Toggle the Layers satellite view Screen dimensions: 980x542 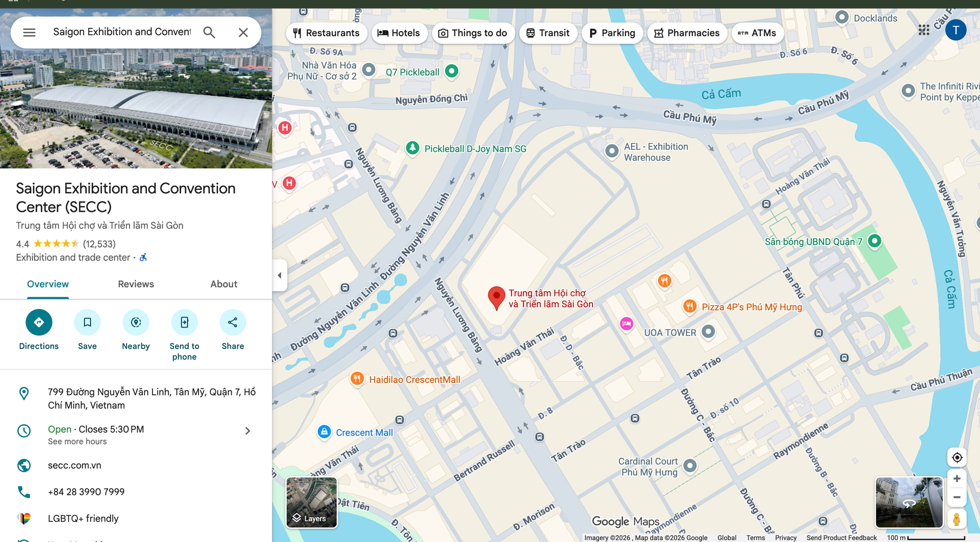312,502
